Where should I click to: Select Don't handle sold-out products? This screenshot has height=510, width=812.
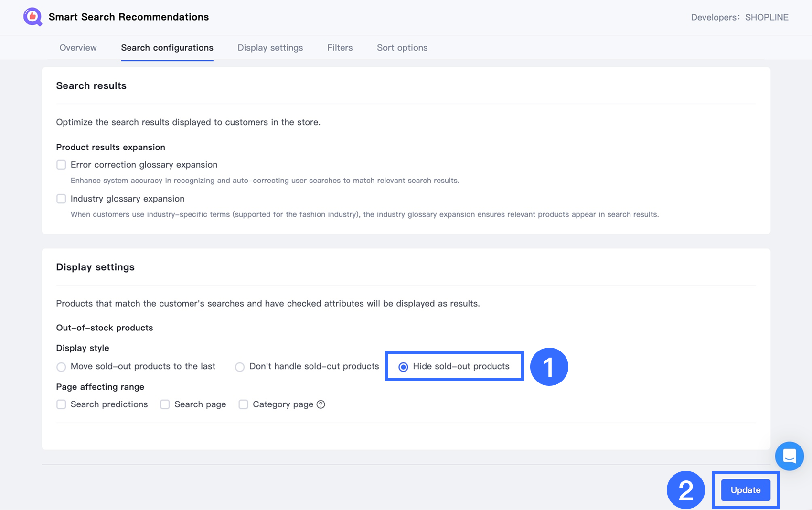pyautogui.click(x=240, y=367)
